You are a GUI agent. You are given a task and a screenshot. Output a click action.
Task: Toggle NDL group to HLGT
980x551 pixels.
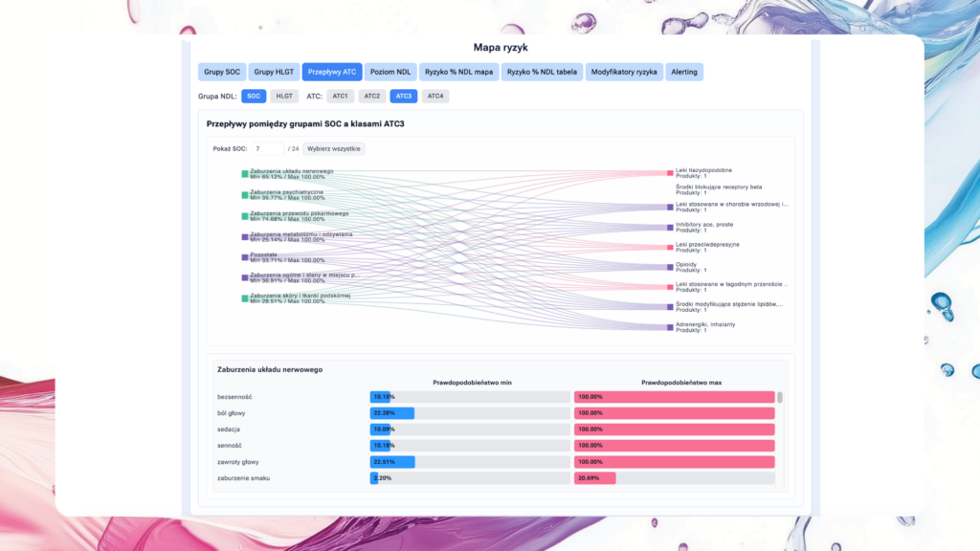(284, 97)
